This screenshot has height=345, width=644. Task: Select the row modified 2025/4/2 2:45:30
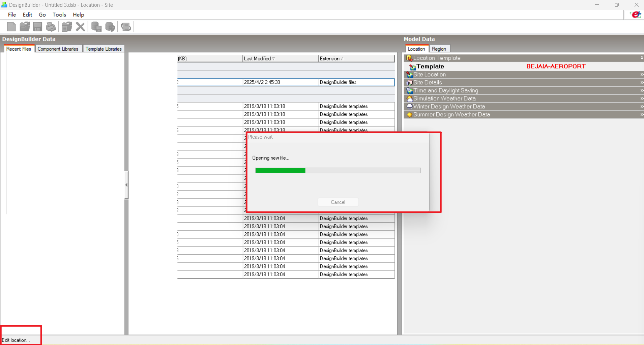pyautogui.click(x=286, y=82)
